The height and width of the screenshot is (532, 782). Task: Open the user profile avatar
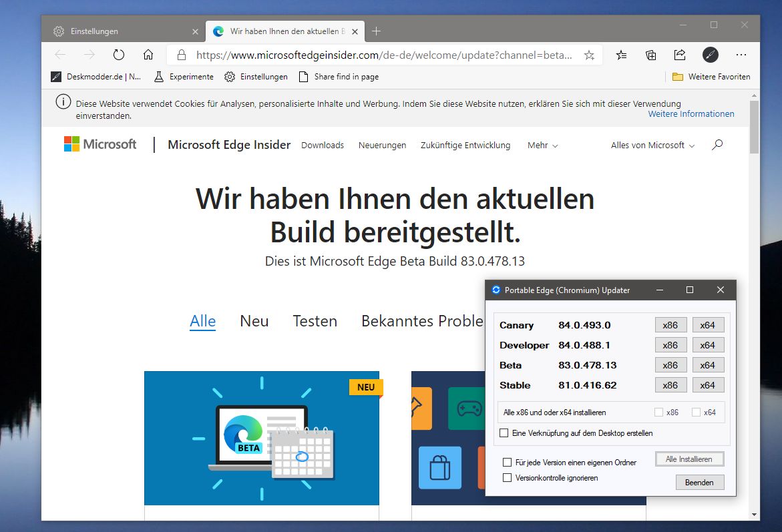click(710, 55)
